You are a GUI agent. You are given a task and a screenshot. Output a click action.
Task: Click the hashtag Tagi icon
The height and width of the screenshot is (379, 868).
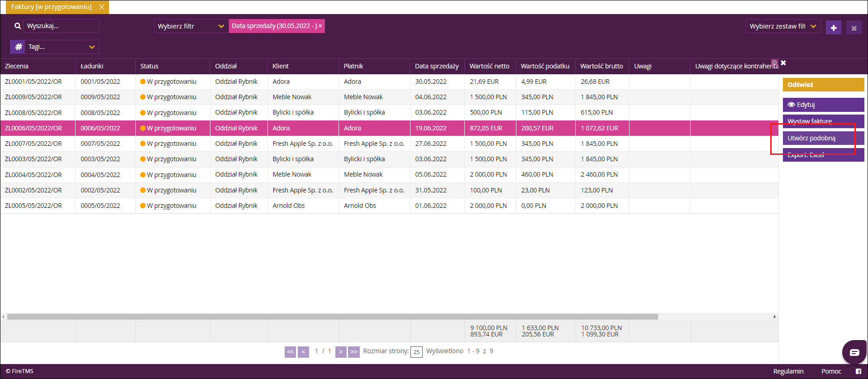(19, 47)
